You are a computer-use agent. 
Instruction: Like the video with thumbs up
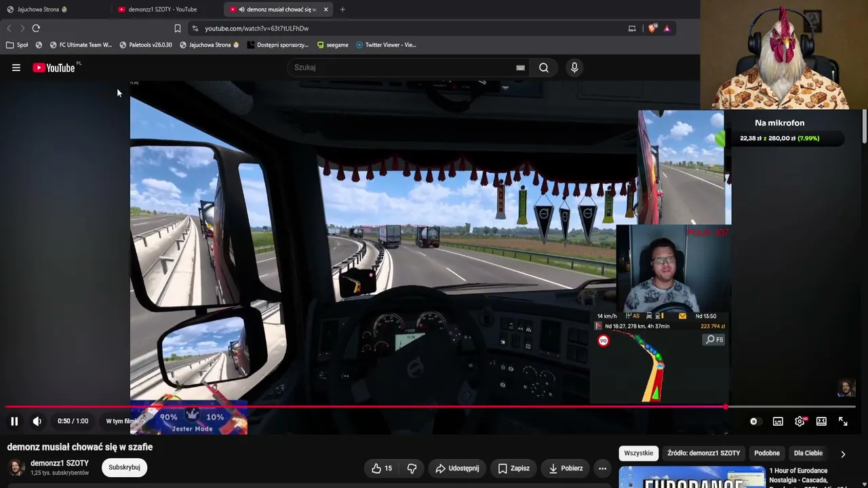[x=381, y=468]
